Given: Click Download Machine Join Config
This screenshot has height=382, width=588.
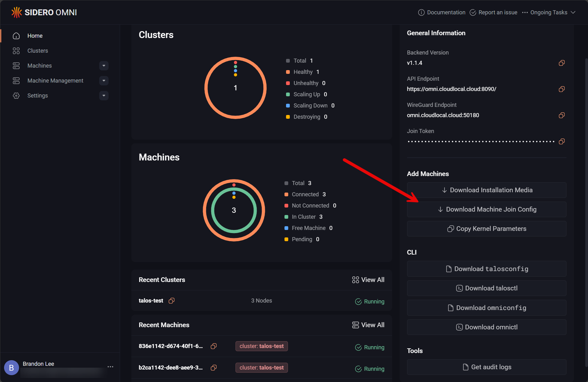Looking at the screenshot, I should (x=486, y=209).
